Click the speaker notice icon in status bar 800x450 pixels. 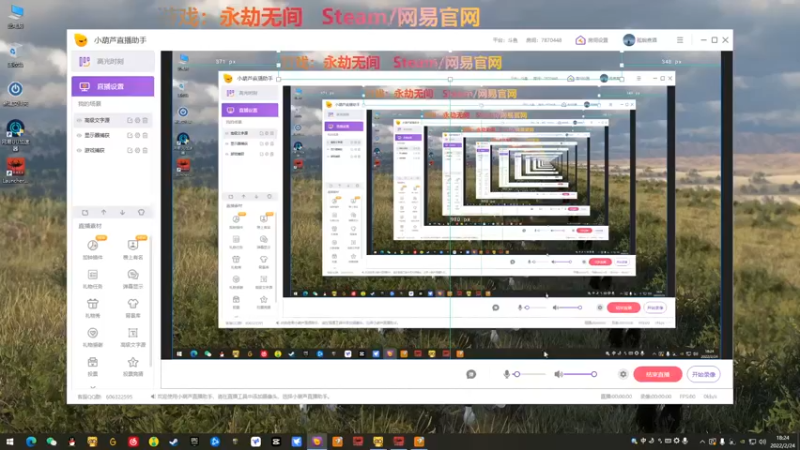(x=153, y=396)
